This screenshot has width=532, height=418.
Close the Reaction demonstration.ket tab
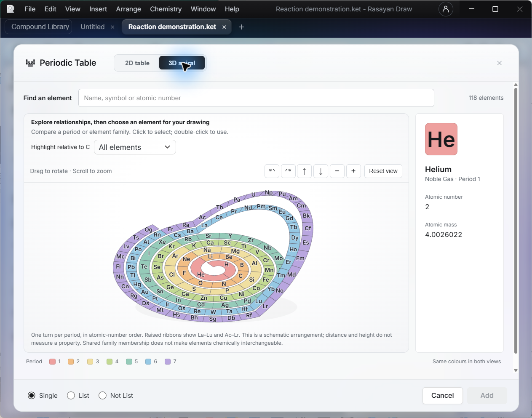click(x=224, y=27)
